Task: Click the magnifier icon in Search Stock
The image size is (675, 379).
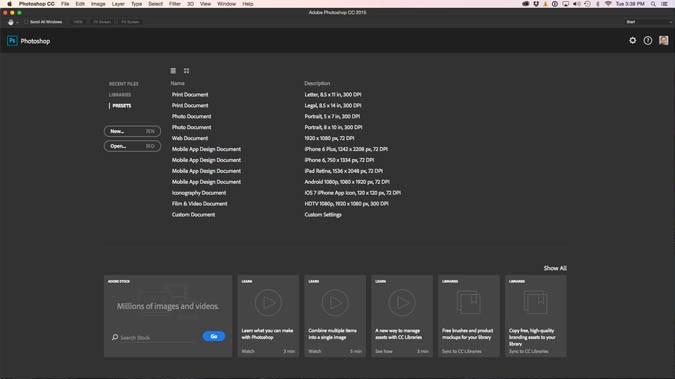Action: pyautogui.click(x=115, y=337)
